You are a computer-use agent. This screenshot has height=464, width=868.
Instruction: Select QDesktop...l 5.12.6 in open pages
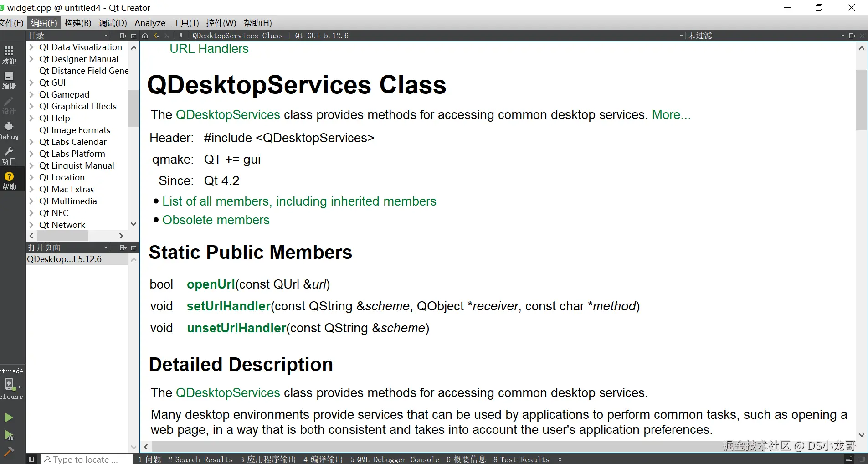pos(77,259)
